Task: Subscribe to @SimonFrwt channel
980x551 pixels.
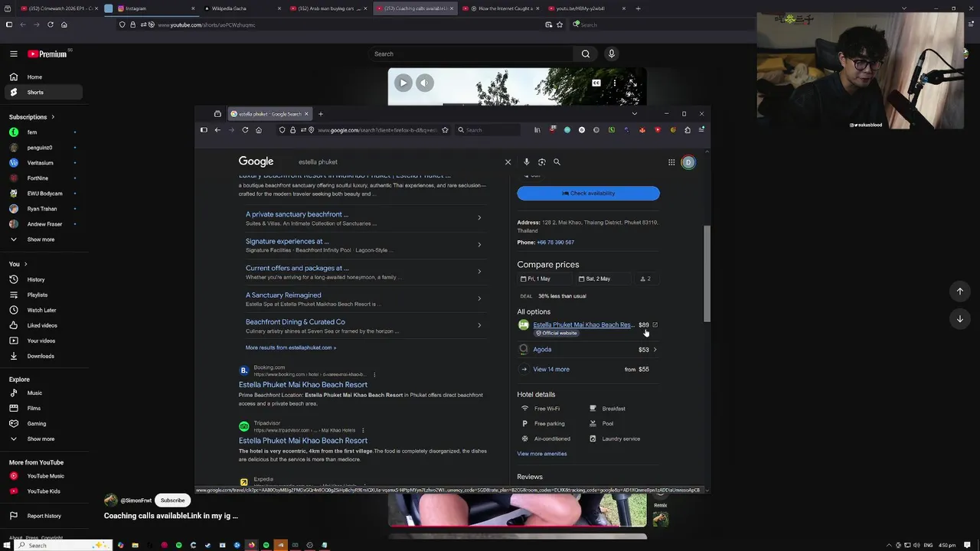Action: 172,500
